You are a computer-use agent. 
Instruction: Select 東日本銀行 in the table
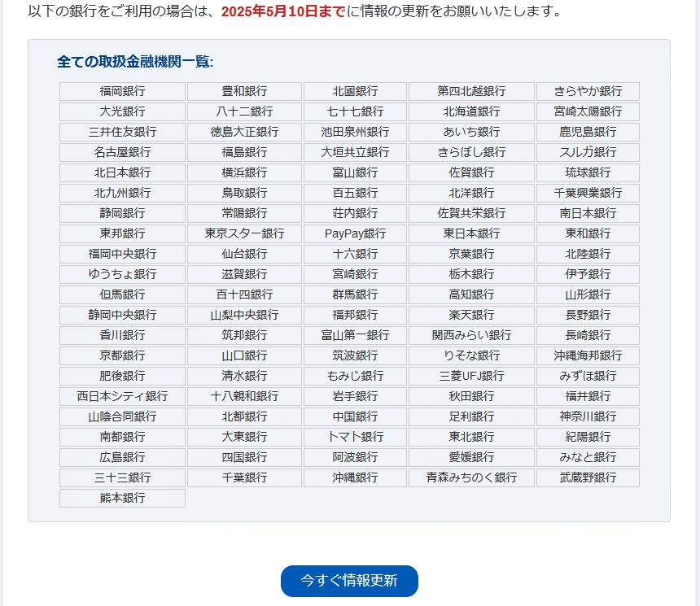click(x=471, y=233)
